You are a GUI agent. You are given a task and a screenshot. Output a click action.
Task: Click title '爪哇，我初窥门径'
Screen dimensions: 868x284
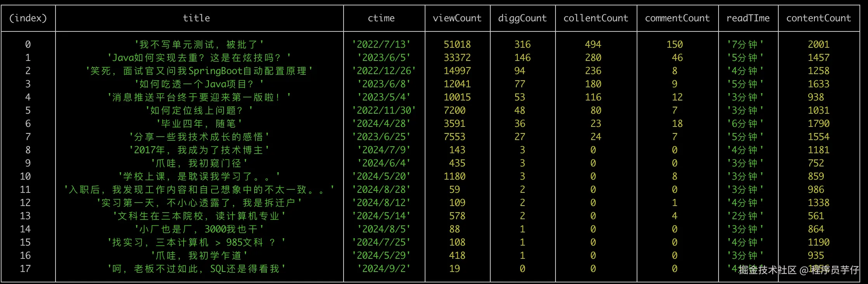click(199, 163)
